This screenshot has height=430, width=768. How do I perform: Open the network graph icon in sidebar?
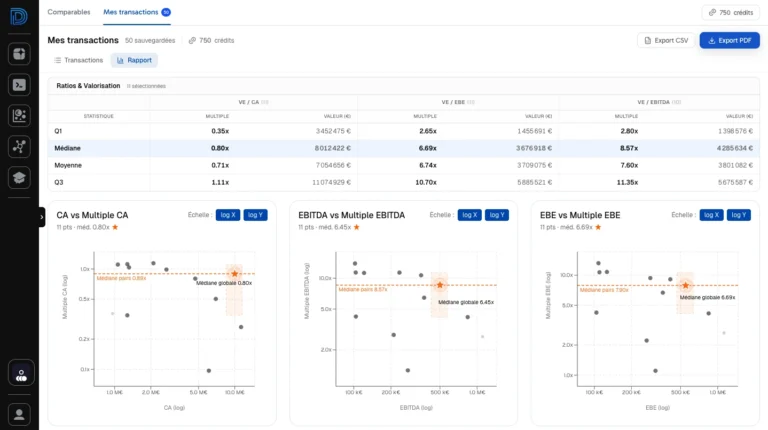pos(19,147)
